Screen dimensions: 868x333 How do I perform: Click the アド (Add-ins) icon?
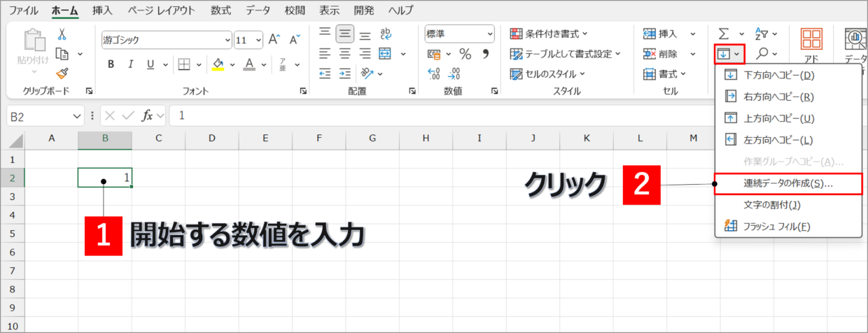[812, 46]
